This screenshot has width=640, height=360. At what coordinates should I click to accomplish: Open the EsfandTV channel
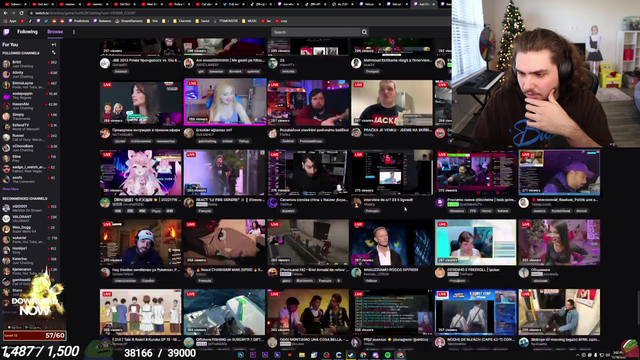(x=30, y=127)
